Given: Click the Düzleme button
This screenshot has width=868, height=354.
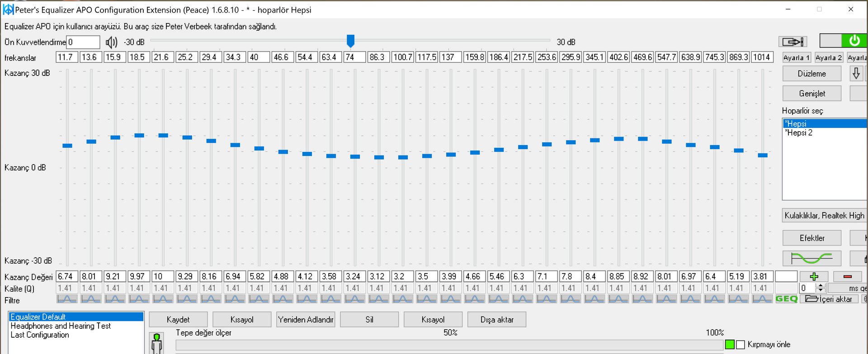Looking at the screenshot, I should [812, 74].
